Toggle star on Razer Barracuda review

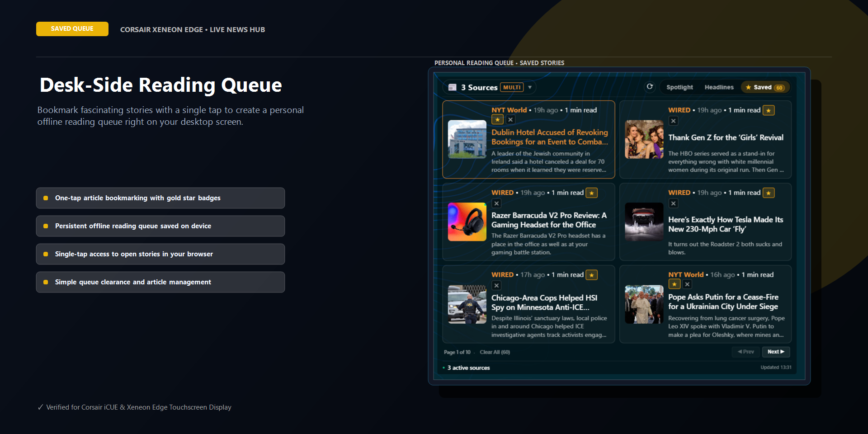[x=592, y=193]
